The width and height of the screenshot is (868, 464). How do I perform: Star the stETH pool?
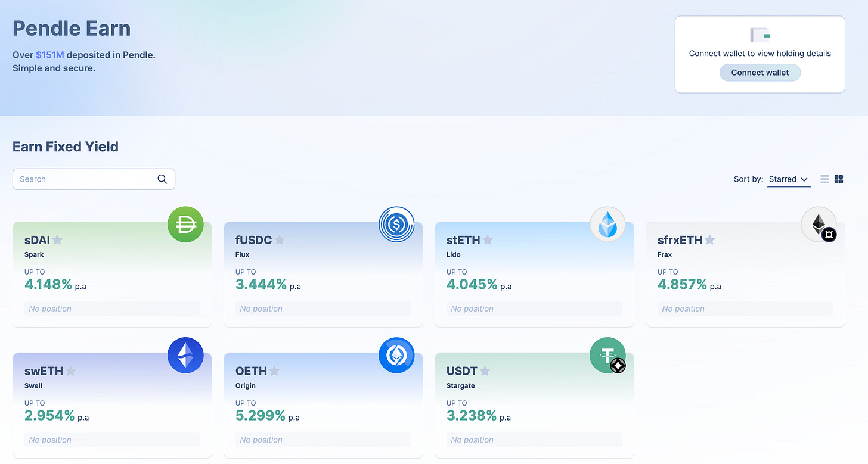click(488, 240)
